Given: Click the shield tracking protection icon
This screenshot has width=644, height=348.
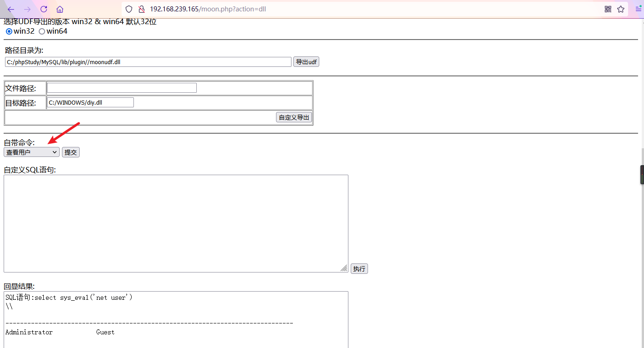Looking at the screenshot, I should coord(129,9).
